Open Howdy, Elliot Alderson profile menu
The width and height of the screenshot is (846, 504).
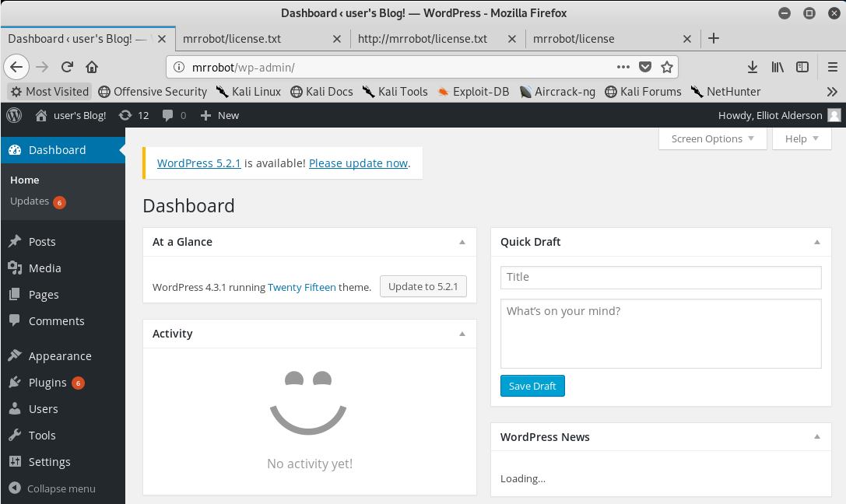click(779, 115)
